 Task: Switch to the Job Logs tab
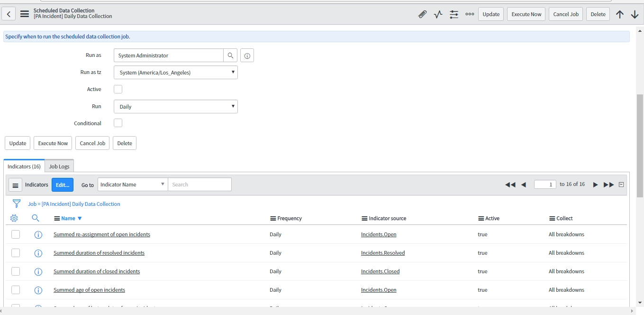click(59, 166)
